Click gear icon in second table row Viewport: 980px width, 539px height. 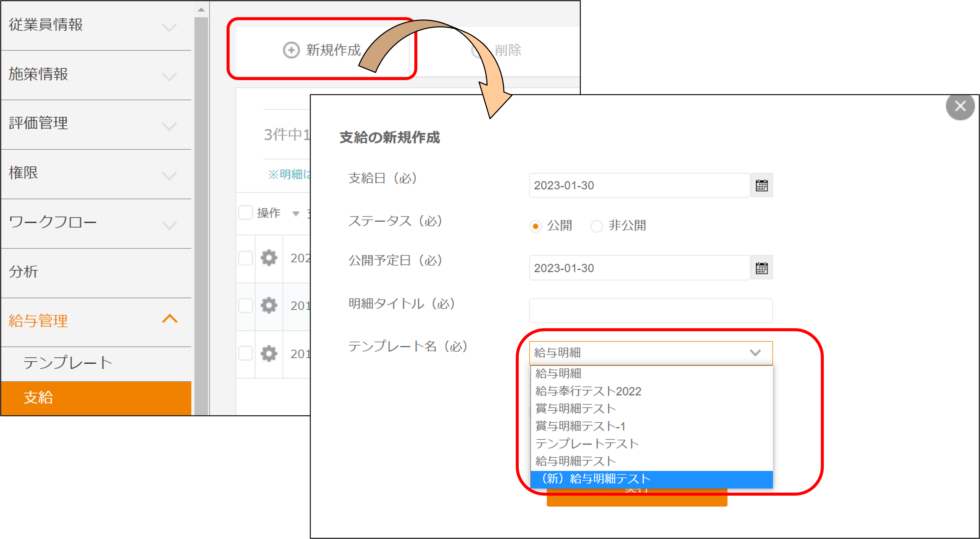coord(269,305)
